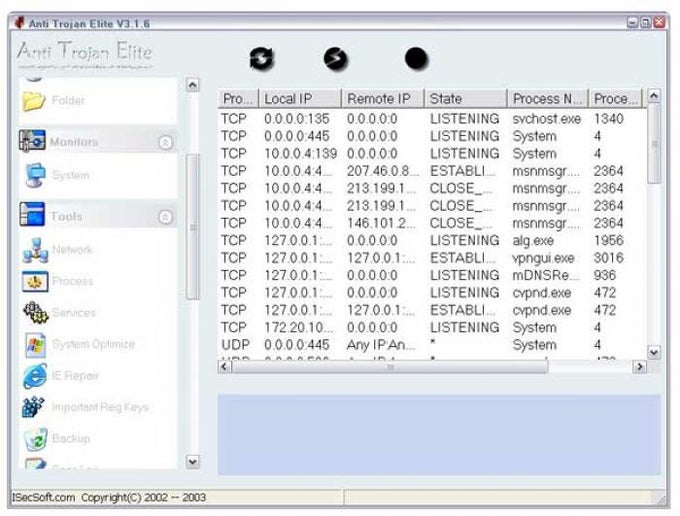
Task: Collapse the Monitors section chevron
Action: pyautogui.click(x=165, y=142)
